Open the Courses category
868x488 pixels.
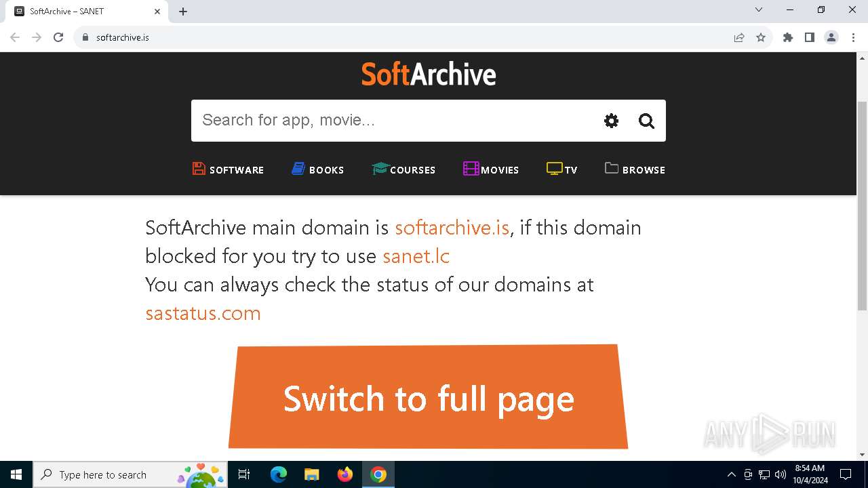coord(403,169)
